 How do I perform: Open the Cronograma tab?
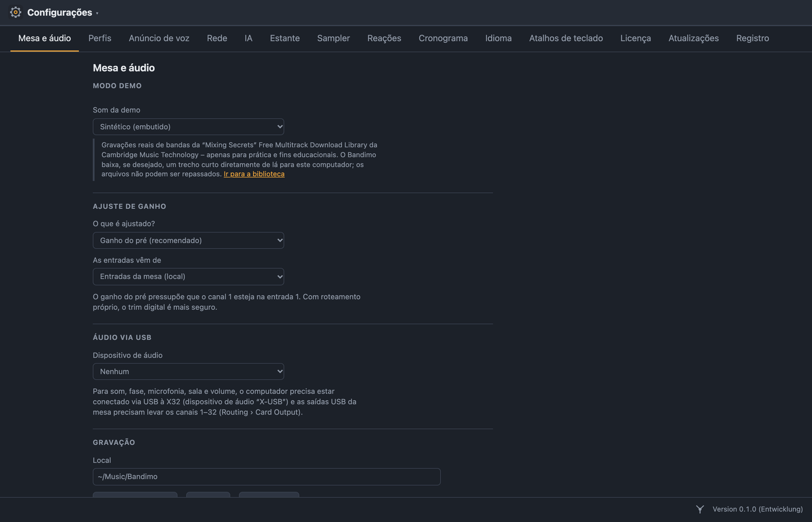tap(443, 38)
